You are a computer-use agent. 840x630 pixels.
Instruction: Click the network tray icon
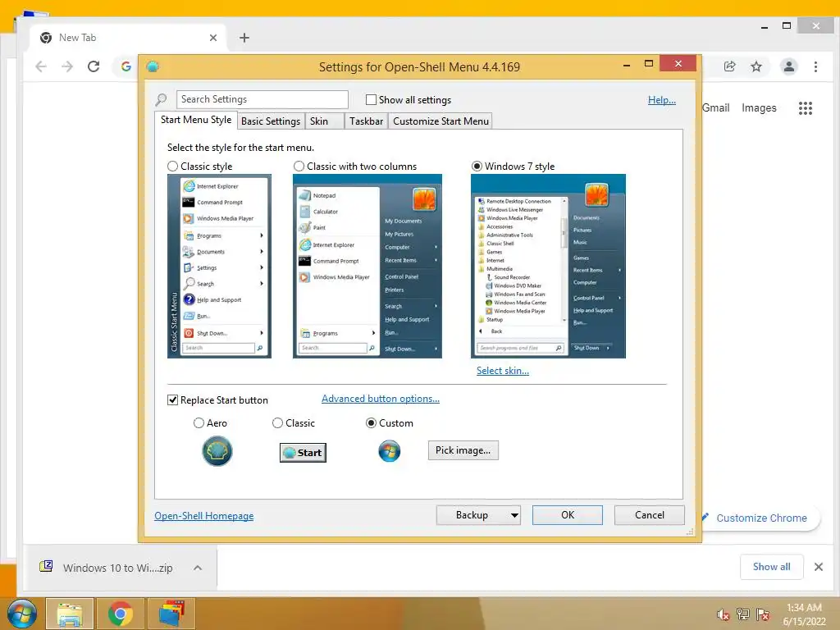[x=743, y=614]
